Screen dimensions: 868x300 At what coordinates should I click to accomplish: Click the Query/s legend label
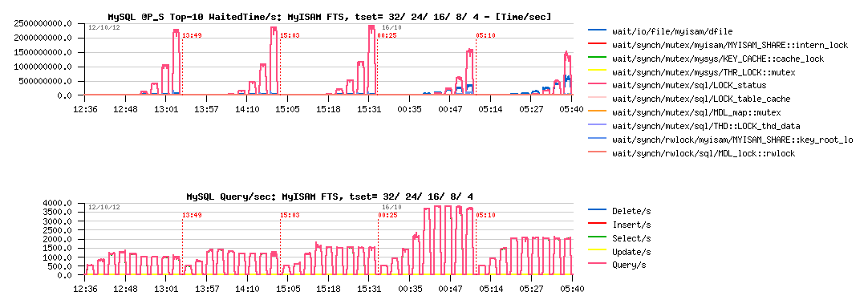tap(629, 266)
